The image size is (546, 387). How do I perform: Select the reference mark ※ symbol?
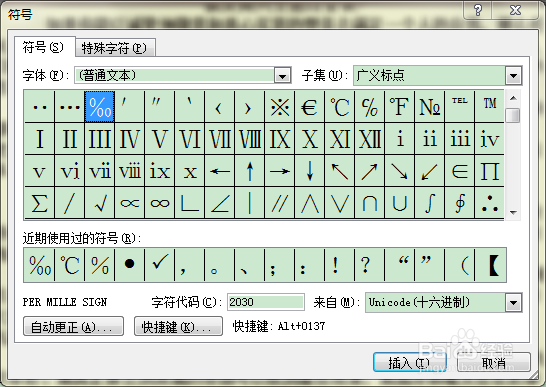(x=279, y=107)
